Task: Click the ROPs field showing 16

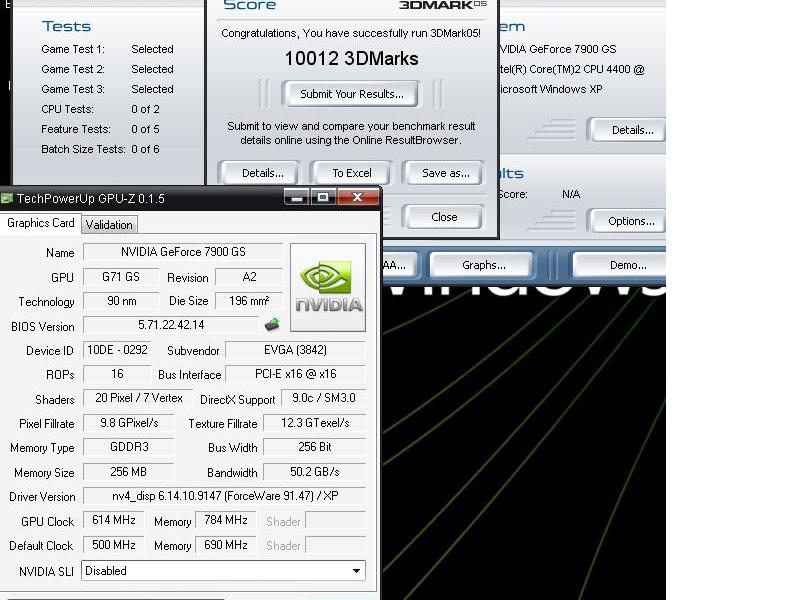Action: pyautogui.click(x=117, y=374)
